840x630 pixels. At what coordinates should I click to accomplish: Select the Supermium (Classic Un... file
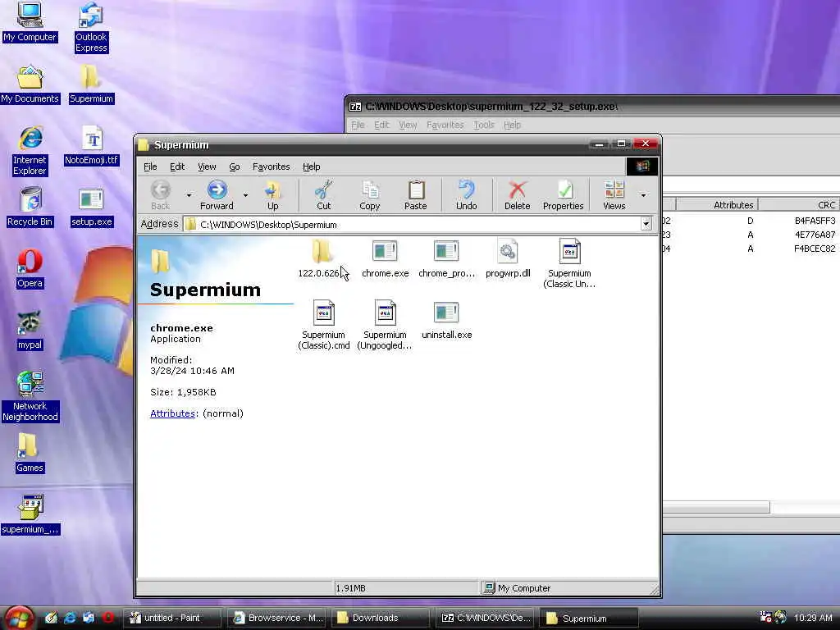569,263
